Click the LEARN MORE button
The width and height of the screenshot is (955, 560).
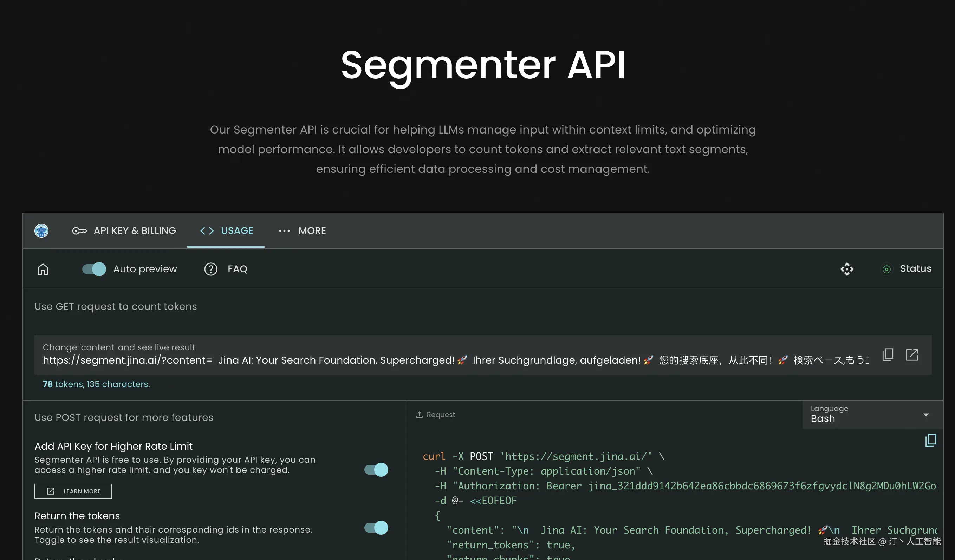(x=73, y=491)
